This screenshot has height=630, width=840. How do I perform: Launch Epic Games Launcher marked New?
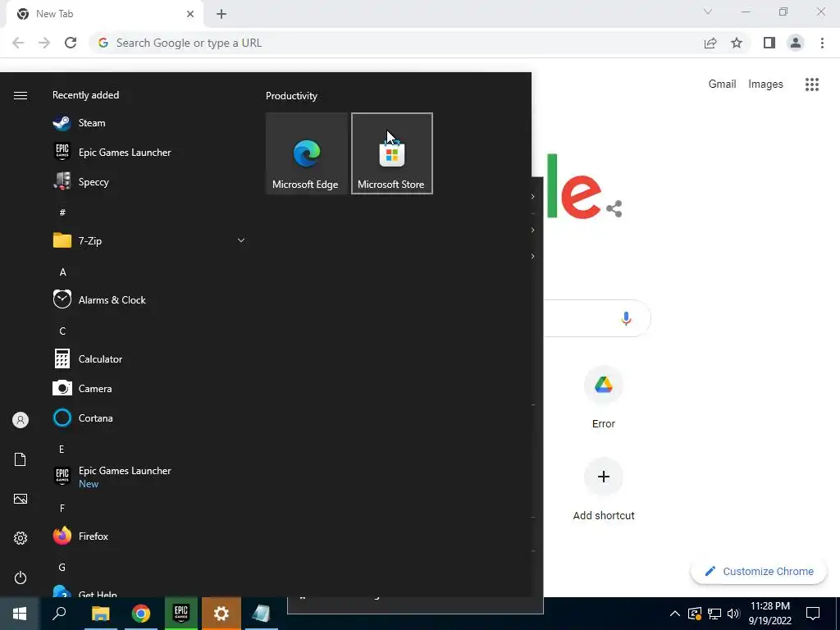(125, 477)
